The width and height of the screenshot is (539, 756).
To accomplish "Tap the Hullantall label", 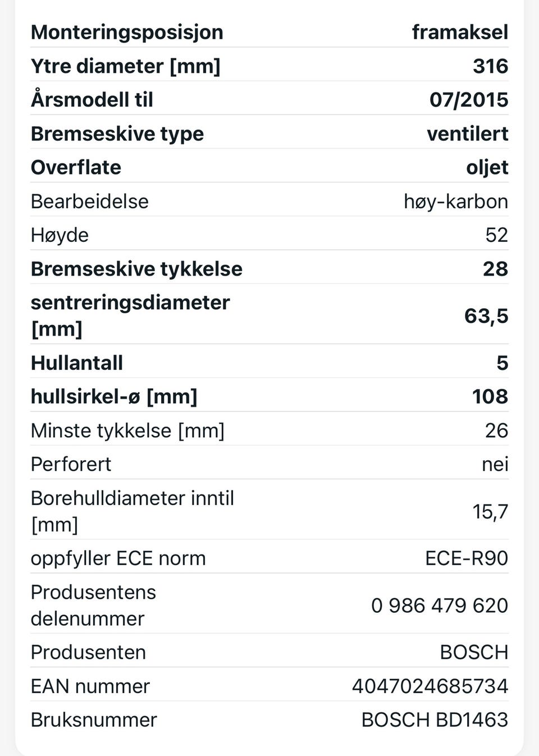I will [x=77, y=363].
